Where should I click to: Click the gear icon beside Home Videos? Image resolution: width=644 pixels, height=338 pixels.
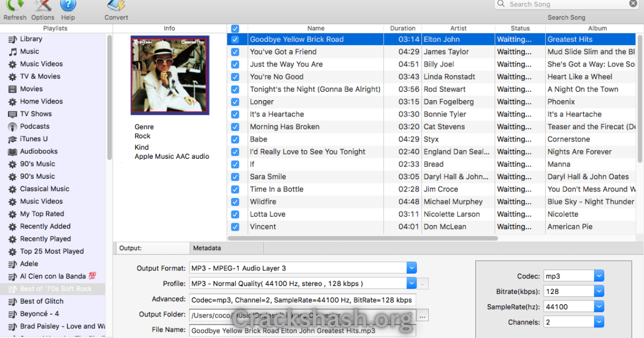12,101
